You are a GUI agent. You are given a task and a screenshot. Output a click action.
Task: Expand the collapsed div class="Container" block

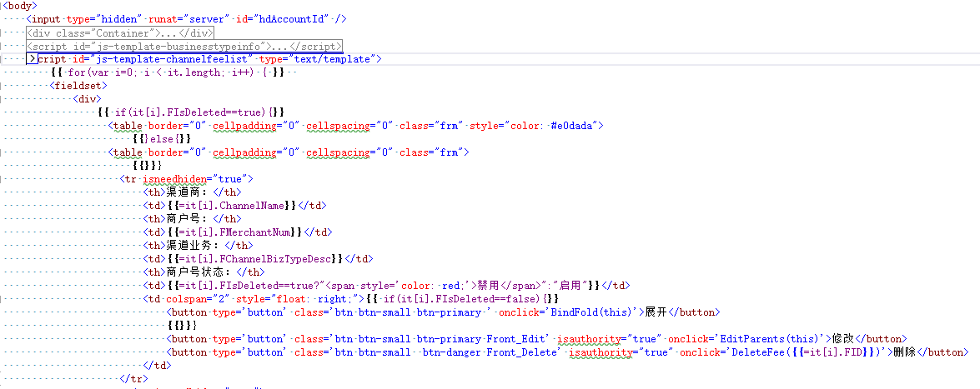tap(120, 32)
